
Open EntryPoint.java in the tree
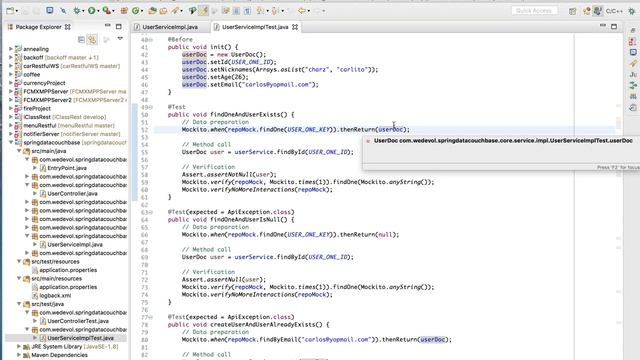tap(67, 168)
